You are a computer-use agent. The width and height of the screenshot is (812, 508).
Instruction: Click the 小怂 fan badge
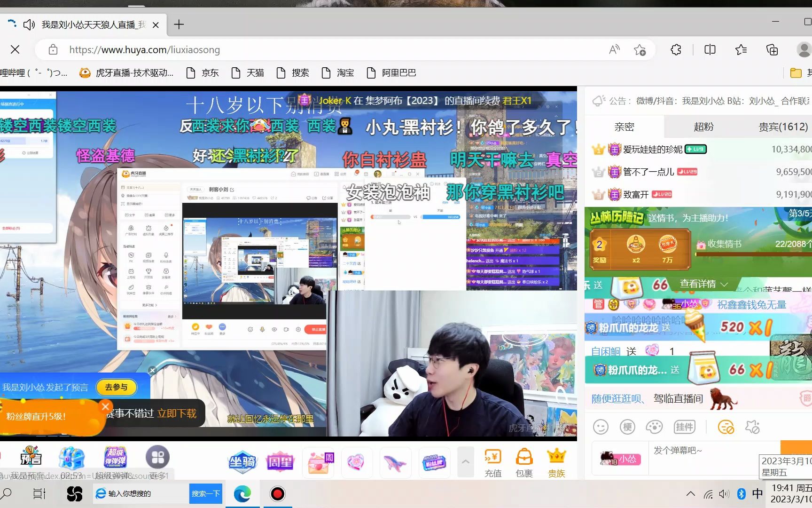click(x=620, y=458)
